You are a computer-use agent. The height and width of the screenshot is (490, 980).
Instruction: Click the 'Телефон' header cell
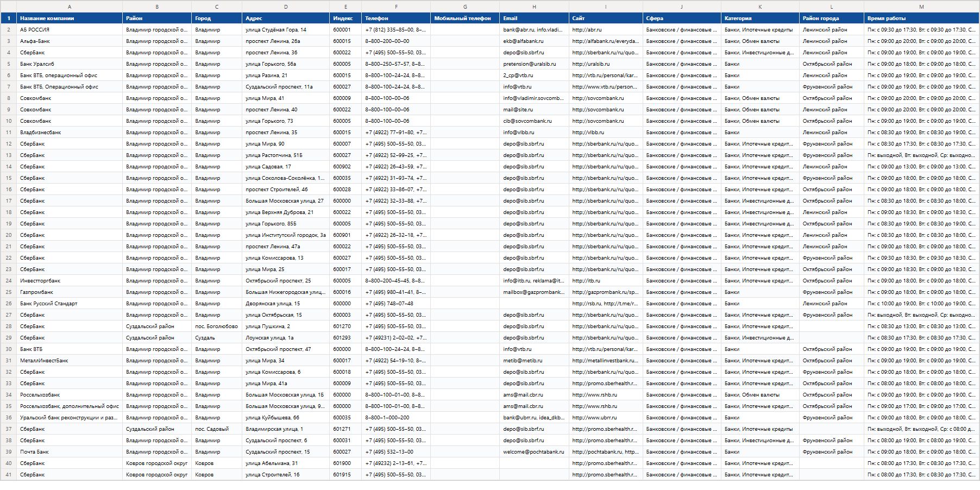pyautogui.click(x=396, y=18)
